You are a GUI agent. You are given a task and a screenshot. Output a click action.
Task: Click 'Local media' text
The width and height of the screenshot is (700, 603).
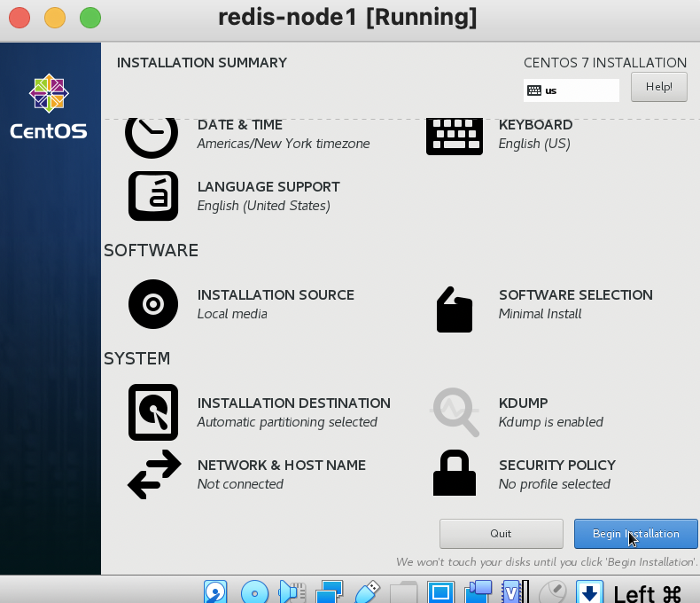coord(232,314)
